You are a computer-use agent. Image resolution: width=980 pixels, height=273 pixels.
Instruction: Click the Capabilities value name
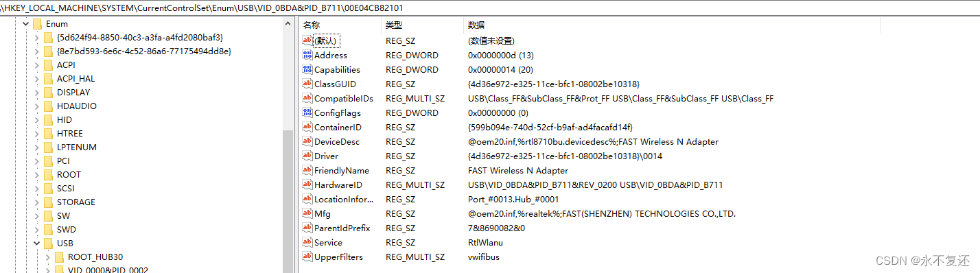[337, 69]
